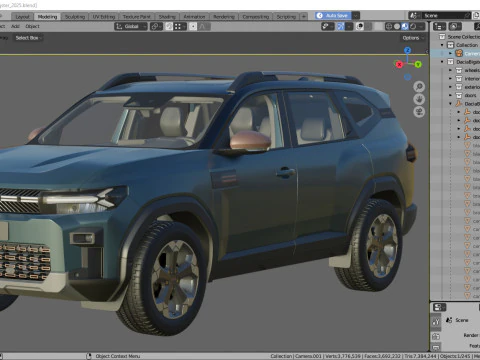Switch to solid shading mode
This screenshot has width=480, height=360.
tap(397, 26)
